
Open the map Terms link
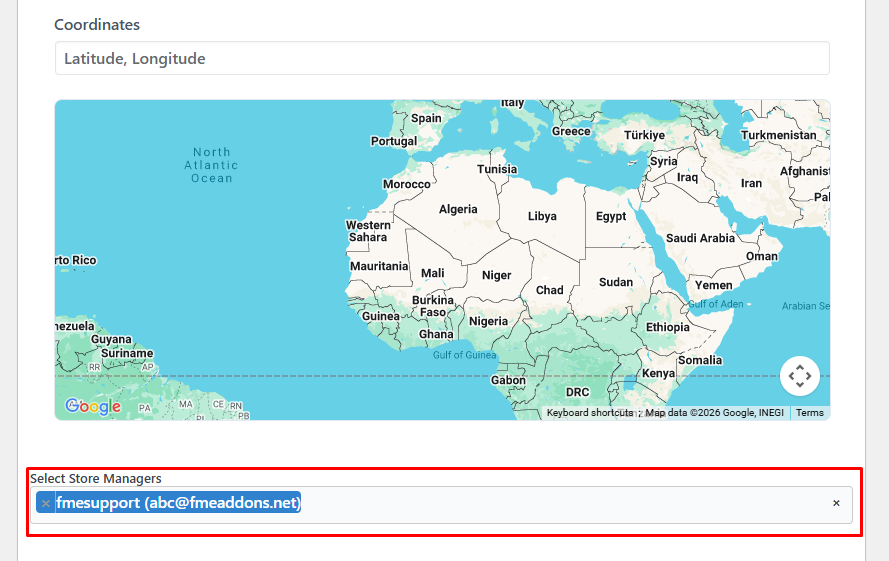click(x=809, y=413)
